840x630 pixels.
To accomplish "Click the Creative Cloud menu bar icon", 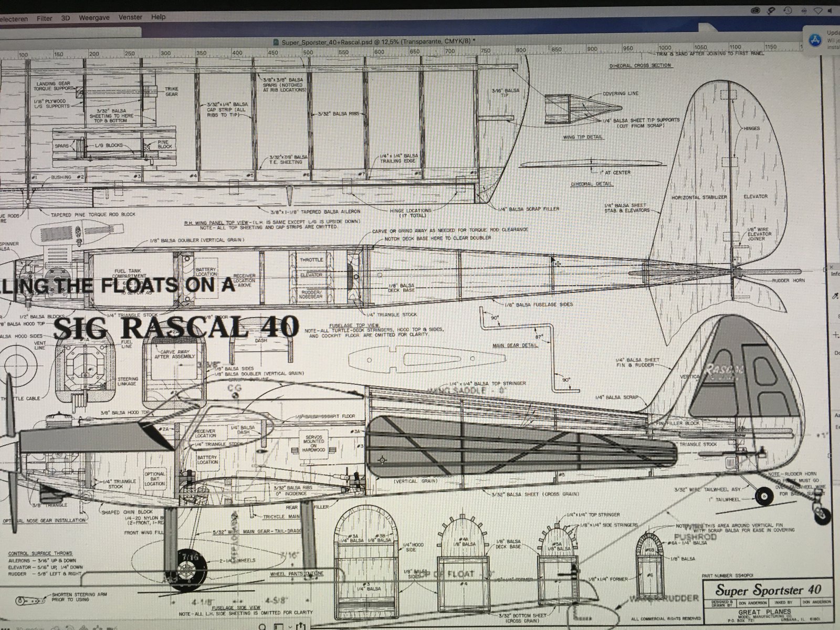I will coord(755,10).
